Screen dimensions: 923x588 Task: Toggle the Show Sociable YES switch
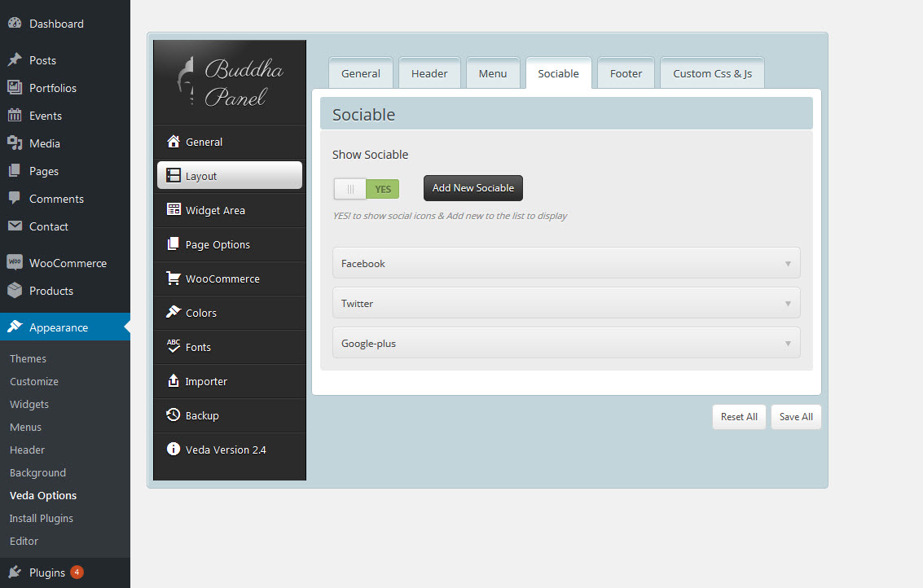pyautogui.click(x=366, y=189)
